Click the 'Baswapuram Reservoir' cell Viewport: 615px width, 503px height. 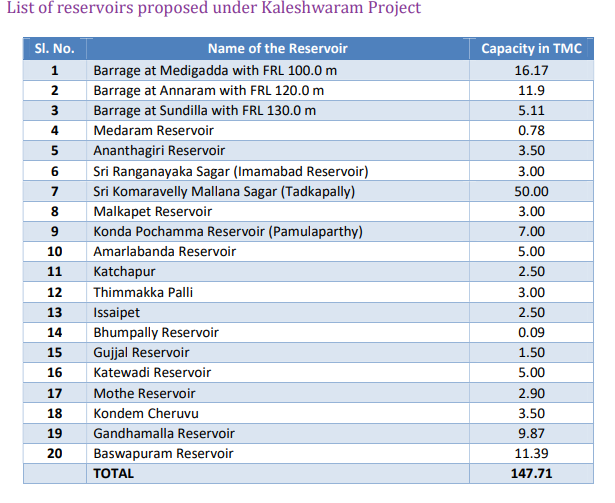point(163,453)
